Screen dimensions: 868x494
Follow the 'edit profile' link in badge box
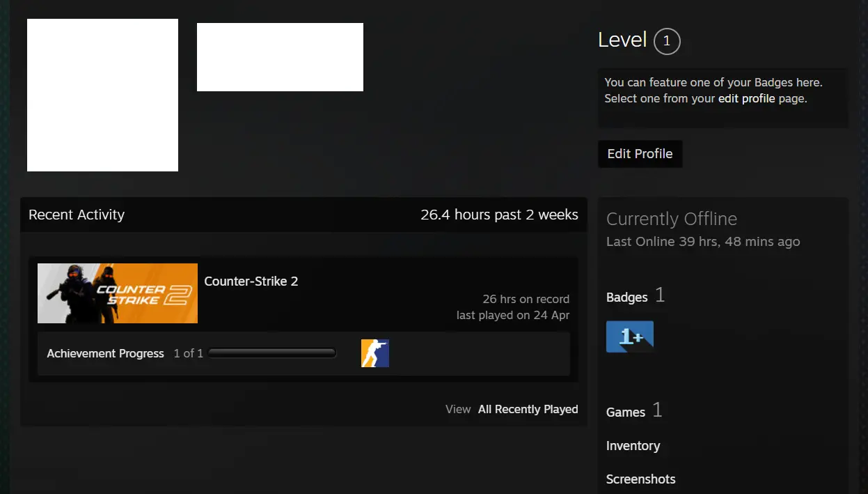pyautogui.click(x=746, y=99)
